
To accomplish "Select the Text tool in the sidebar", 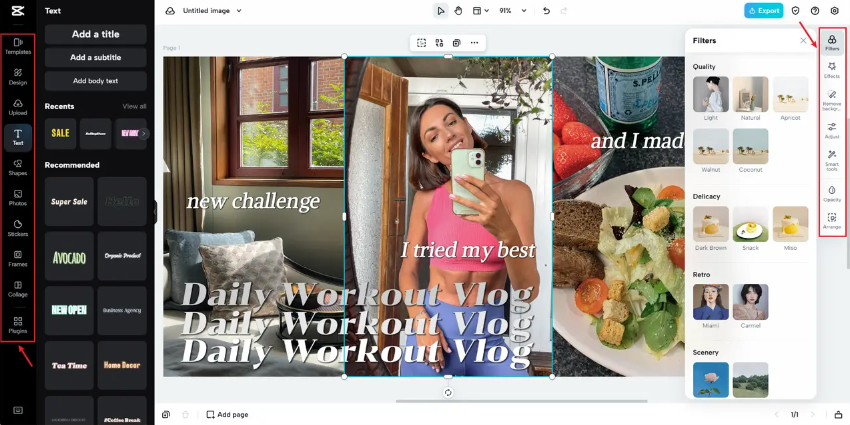I will [18, 138].
